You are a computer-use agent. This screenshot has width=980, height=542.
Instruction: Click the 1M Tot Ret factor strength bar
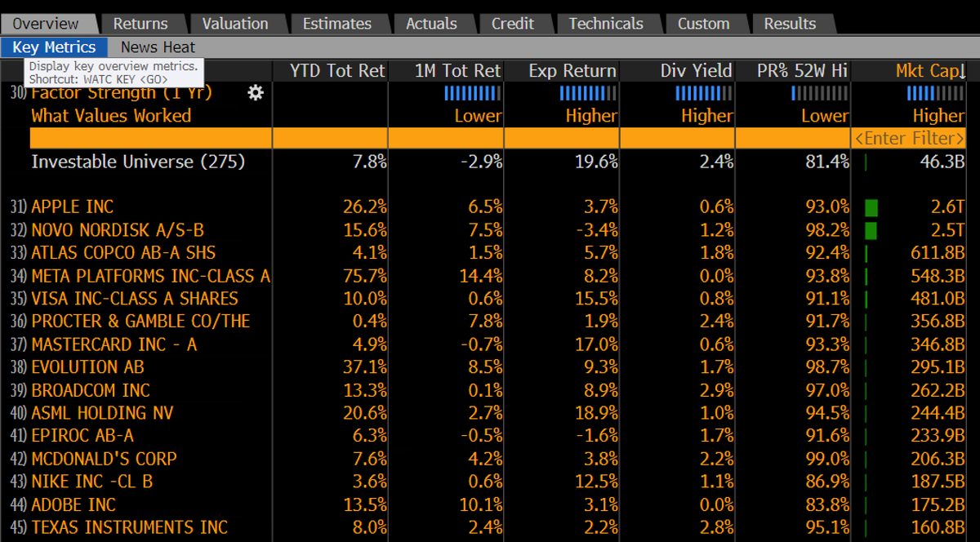(x=473, y=93)
